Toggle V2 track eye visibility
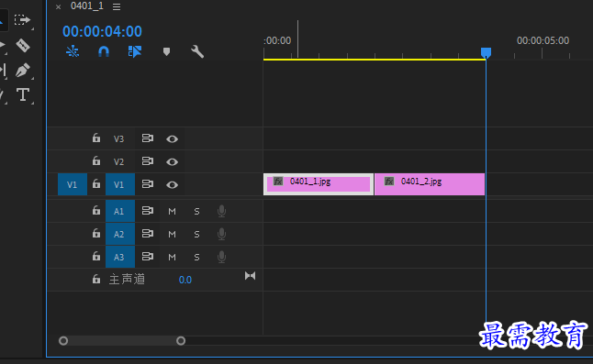593x364 pixels. 172,162
